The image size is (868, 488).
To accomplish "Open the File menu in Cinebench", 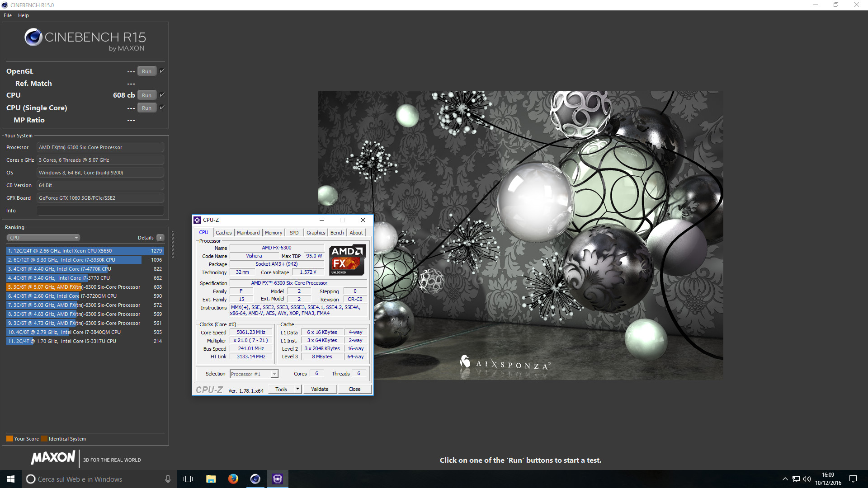I will click(x=8, y=15).
